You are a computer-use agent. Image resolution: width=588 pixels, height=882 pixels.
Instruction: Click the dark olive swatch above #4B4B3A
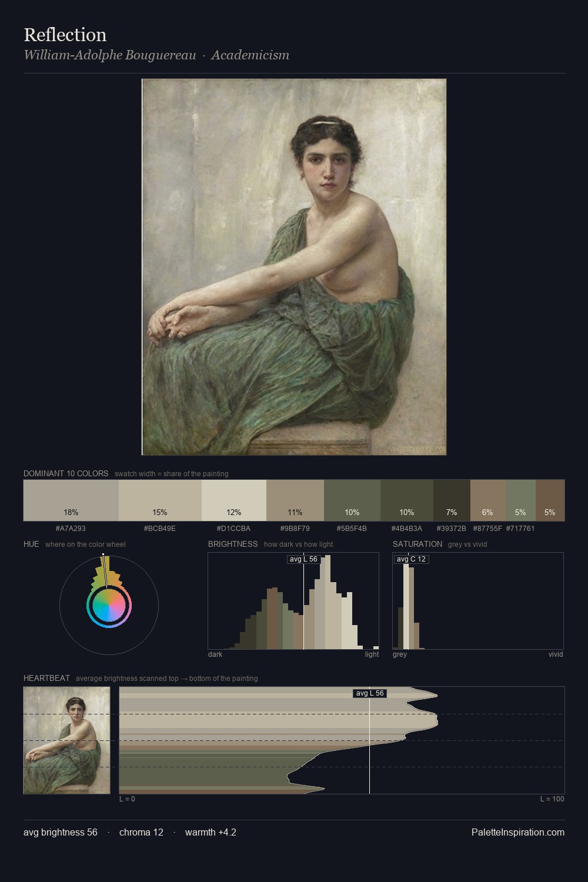(x=407, y=500)
